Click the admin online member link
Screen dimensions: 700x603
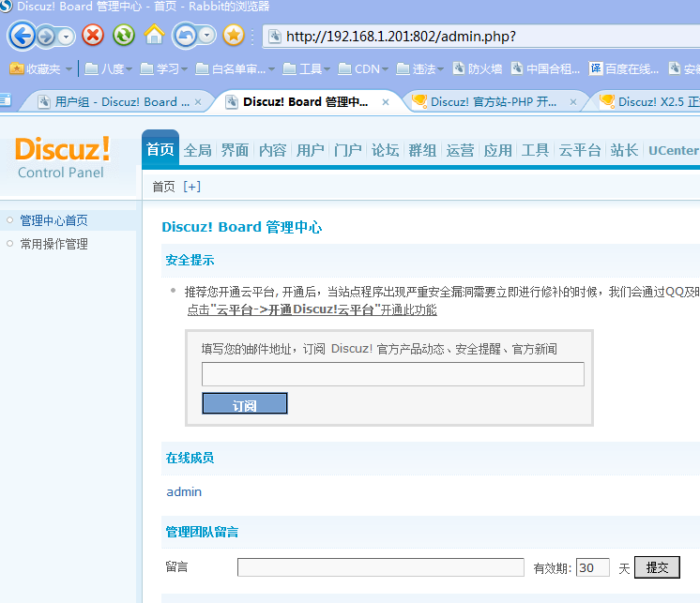(x=184, y=492)
